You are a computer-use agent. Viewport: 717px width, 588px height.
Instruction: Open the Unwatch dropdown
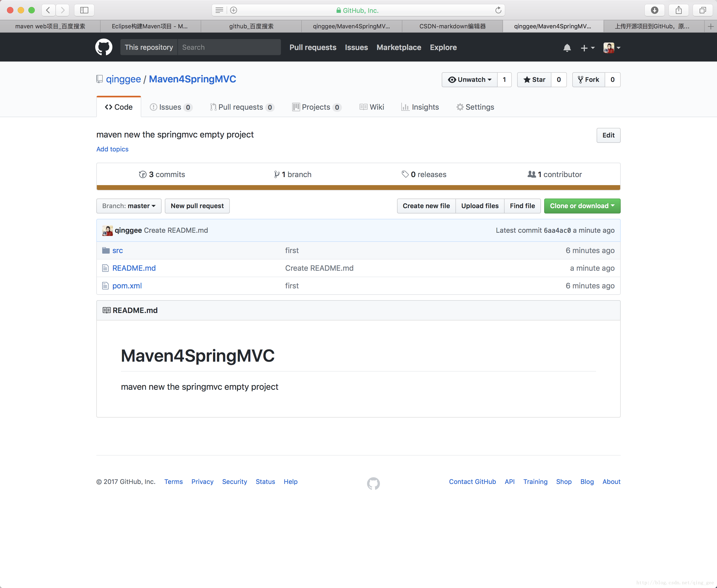[x=470, y=80]
